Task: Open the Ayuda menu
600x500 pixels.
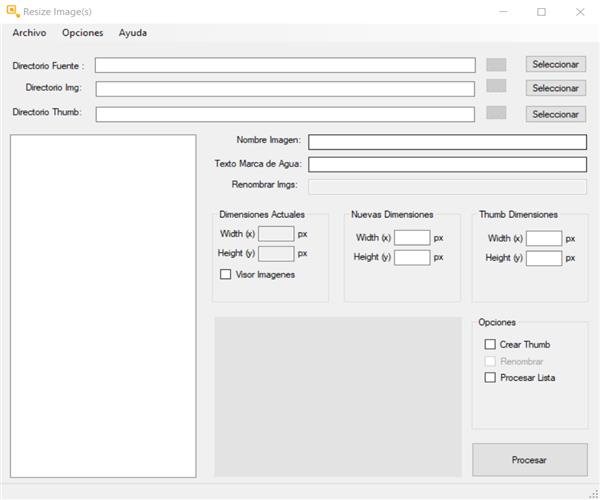Action: pos(132,33)
